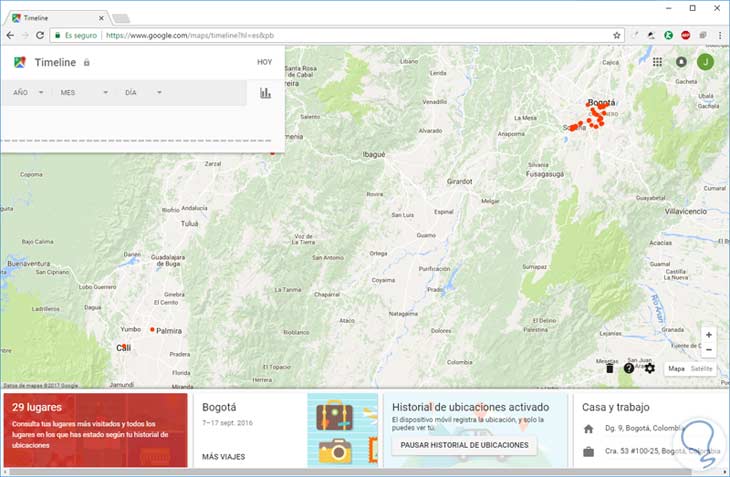Click the browser forward arrow

[x=25, y=35]
